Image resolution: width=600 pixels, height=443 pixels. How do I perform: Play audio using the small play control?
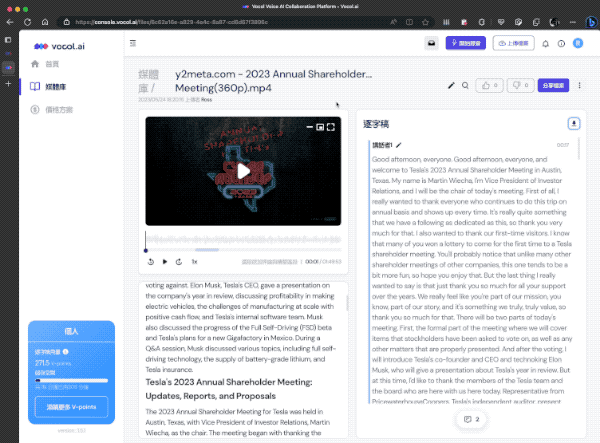coord(165,262)
